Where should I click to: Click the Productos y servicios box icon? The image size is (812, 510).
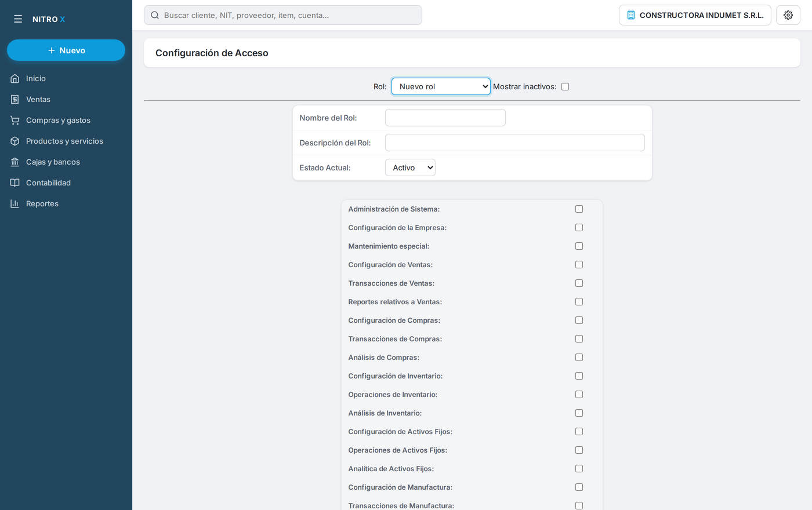tap(15, 141)
